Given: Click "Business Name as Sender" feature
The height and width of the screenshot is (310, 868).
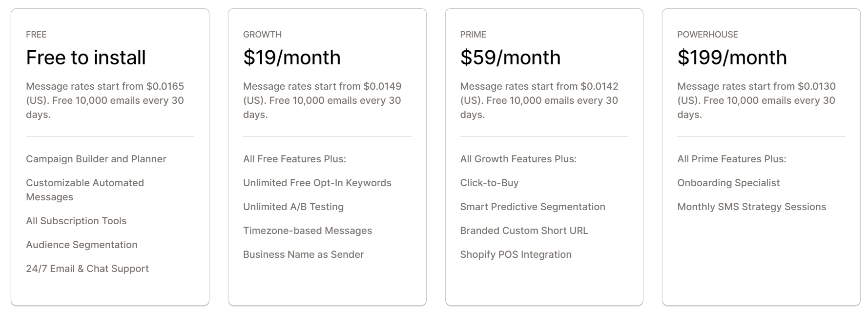Looking at the screenshot, I should [304, 254].
